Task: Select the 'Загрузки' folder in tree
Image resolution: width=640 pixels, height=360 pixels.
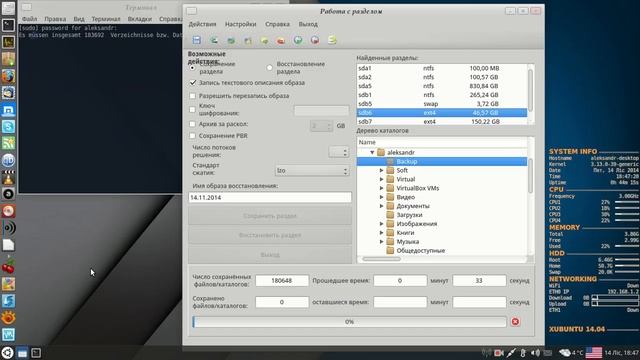Action: tap(409, 215)
